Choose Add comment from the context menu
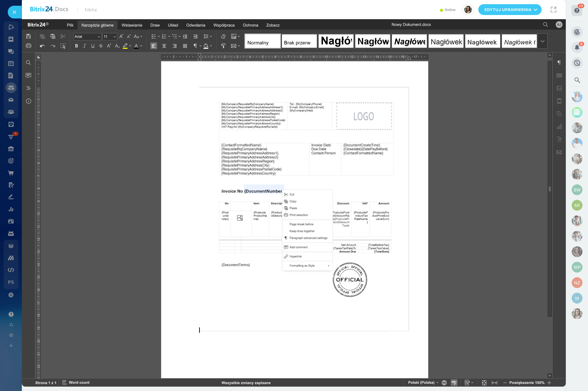The image size is (588, 391). [298, 247]
